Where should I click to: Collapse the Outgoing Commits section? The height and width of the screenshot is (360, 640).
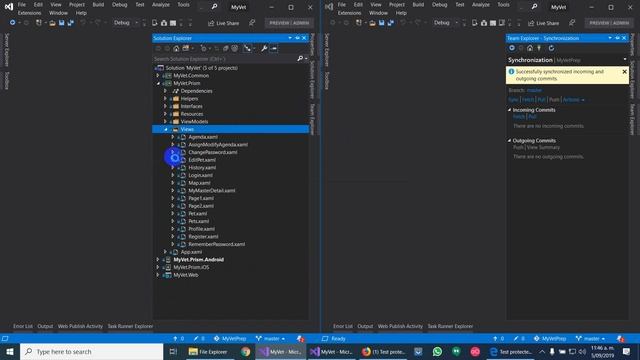click(509, 140)
